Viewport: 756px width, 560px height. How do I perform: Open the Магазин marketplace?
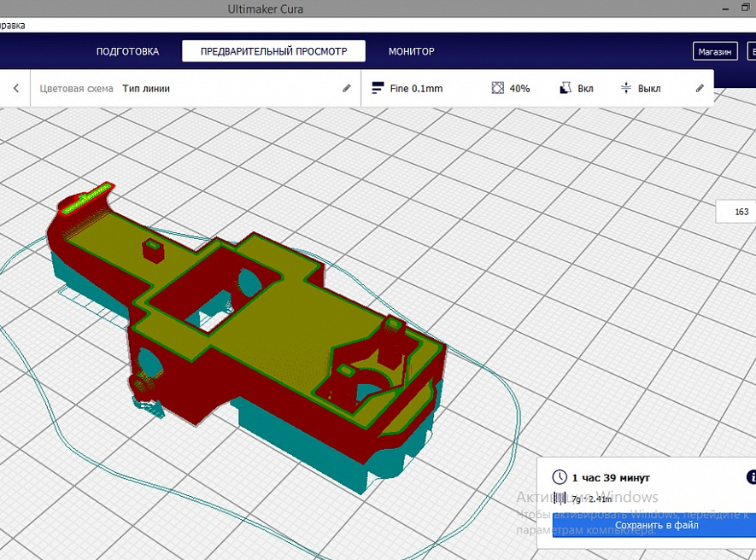pos(714,51)
